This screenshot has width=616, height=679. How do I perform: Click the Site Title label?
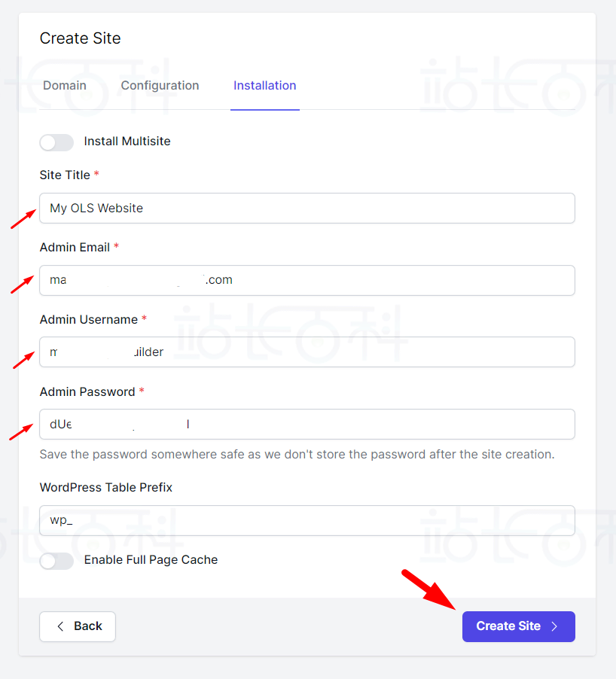65,175
